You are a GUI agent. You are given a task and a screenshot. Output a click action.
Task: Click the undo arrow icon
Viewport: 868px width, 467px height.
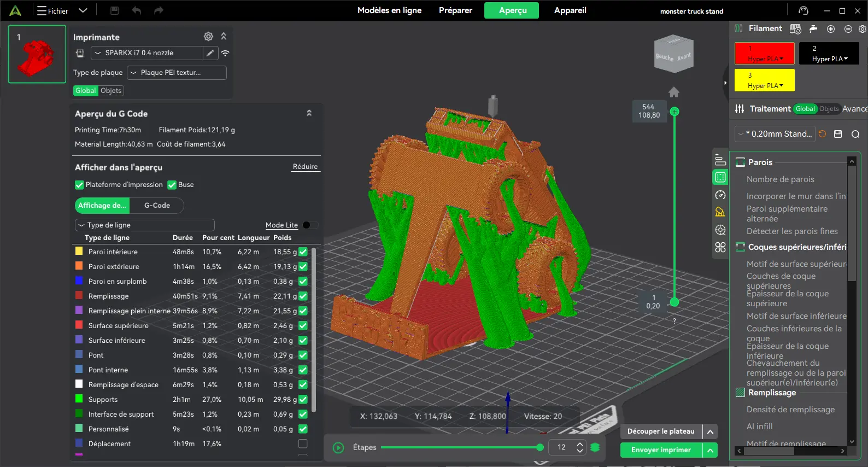[137, 10]
